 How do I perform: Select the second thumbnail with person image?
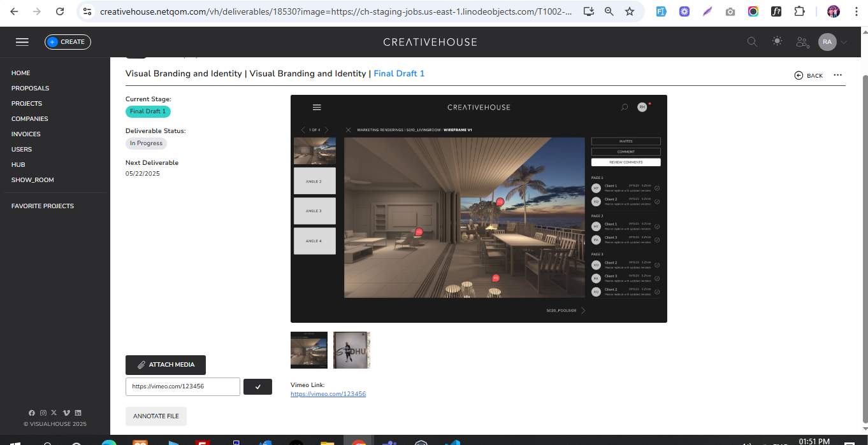pyautogui.click(x=352, y=350)
